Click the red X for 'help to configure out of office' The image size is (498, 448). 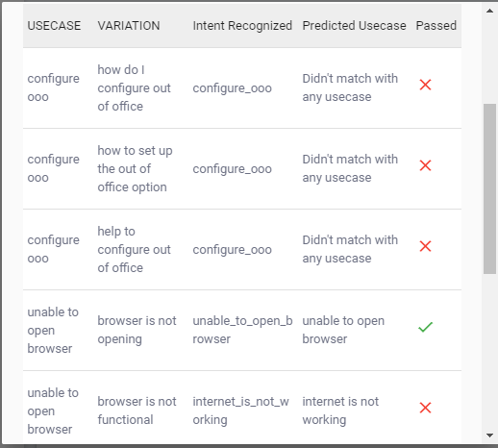point(425,246)
